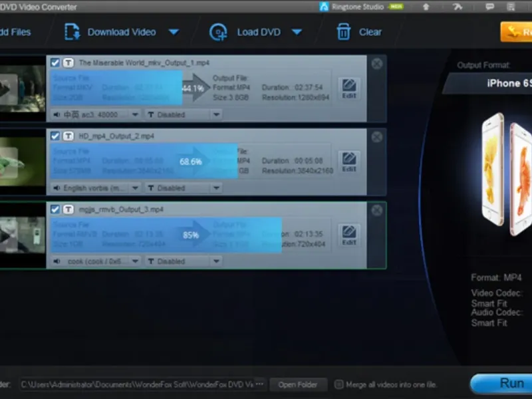Screen dimensions: 532x399
Task: Uncheck The Miserable World file checkbox
Action: click(55, 63)
